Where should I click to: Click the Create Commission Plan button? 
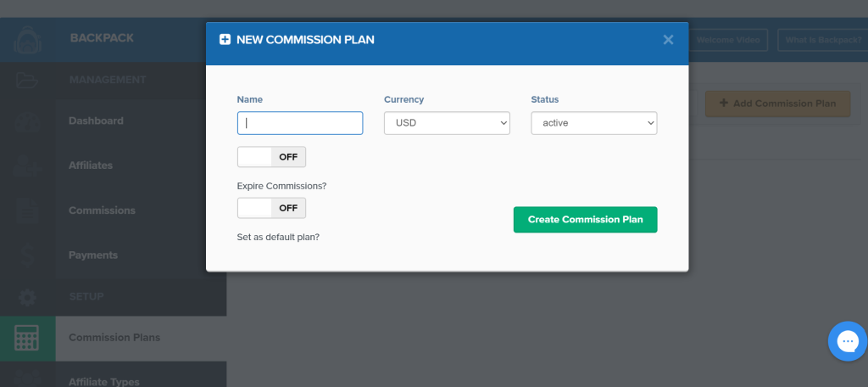pyautogui.click(x=585, y=220)
